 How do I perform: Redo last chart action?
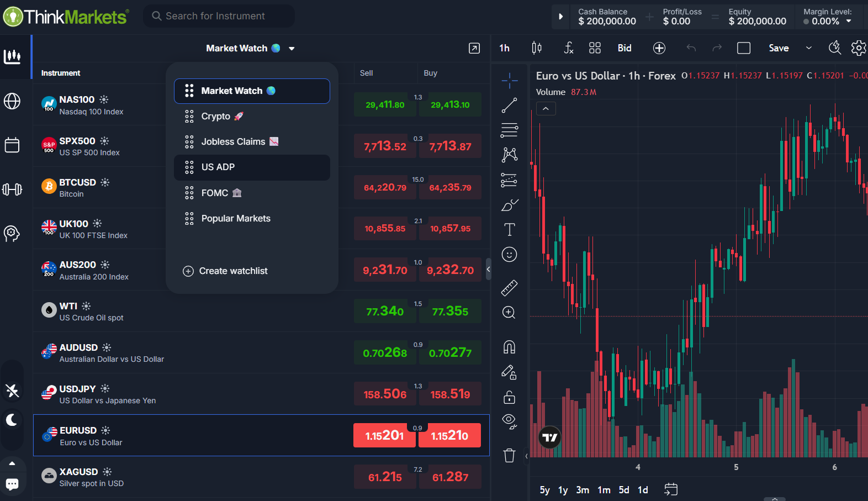point(717,48)
